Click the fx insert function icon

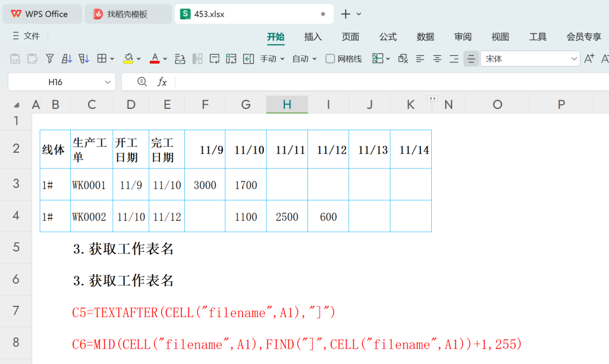click(162, 81)
